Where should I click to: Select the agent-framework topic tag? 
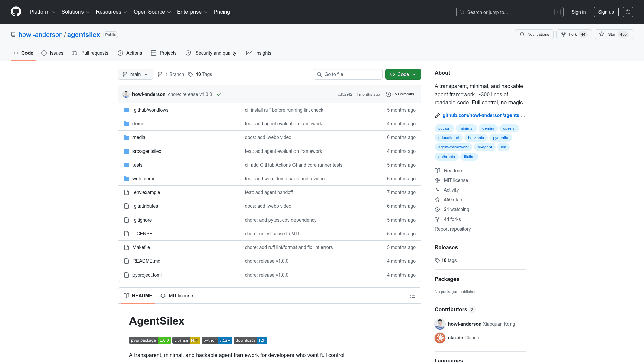click(x=453, y=147)
